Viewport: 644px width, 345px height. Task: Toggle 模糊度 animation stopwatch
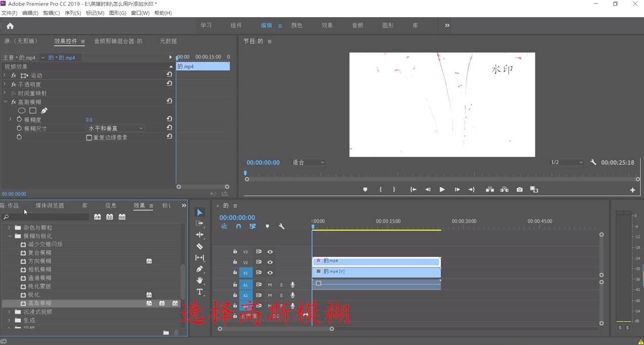[19, 120]
